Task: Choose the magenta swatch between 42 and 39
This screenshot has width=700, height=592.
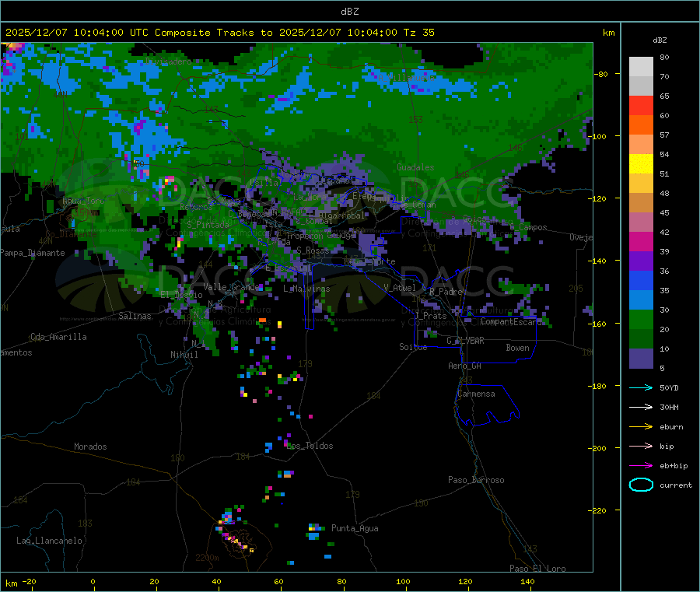Action: click(x=641, y=241)
